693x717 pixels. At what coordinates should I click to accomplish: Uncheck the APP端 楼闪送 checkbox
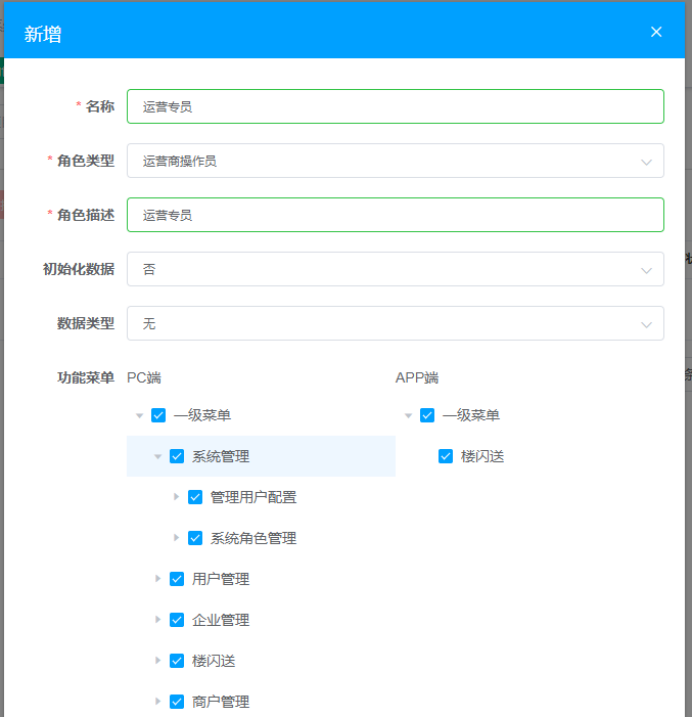click(446, 456)
